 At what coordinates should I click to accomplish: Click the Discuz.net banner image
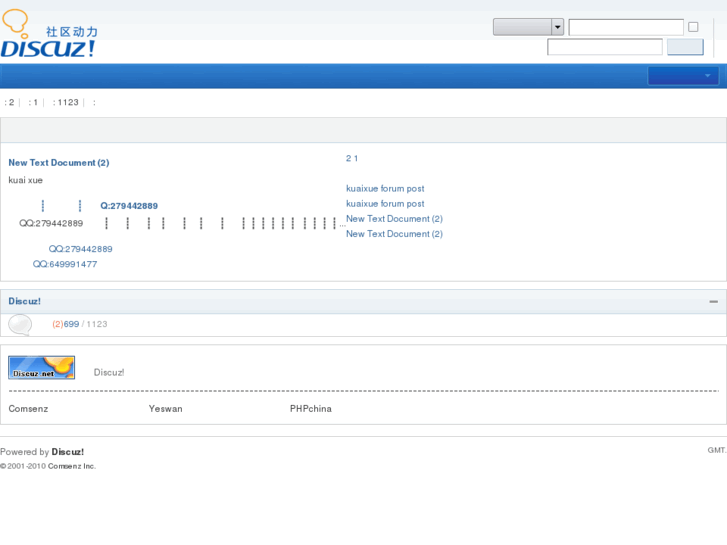click(42, 368)
